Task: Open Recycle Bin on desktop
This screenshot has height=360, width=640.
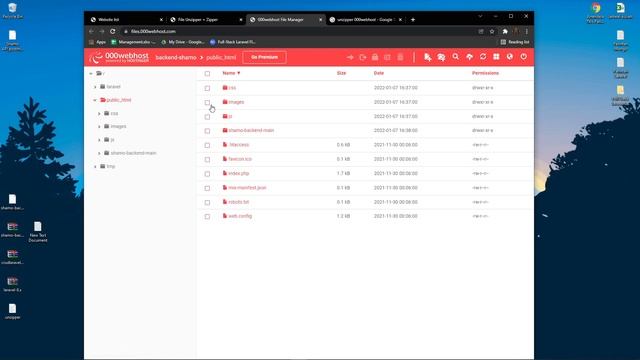Action: (x=12, y=11)
